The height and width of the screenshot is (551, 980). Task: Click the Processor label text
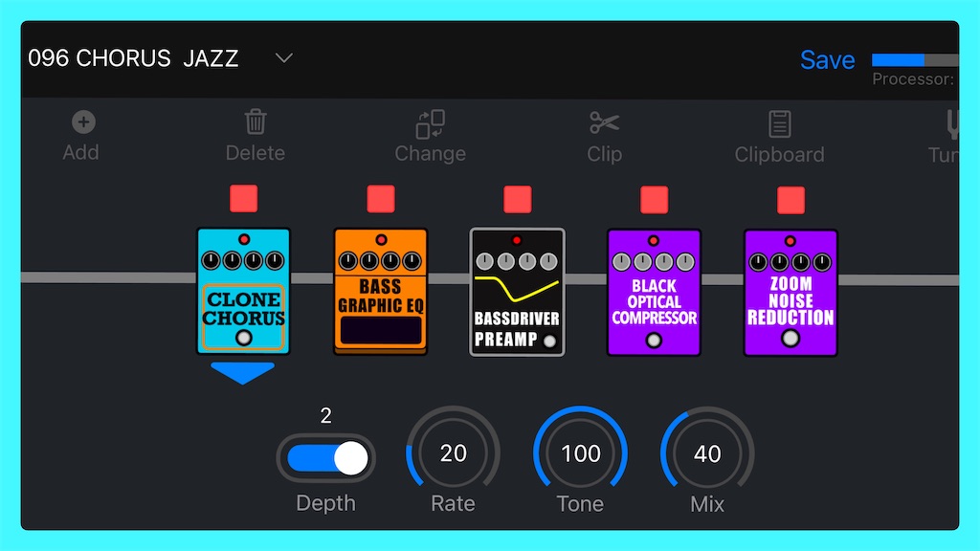(913, 79)
